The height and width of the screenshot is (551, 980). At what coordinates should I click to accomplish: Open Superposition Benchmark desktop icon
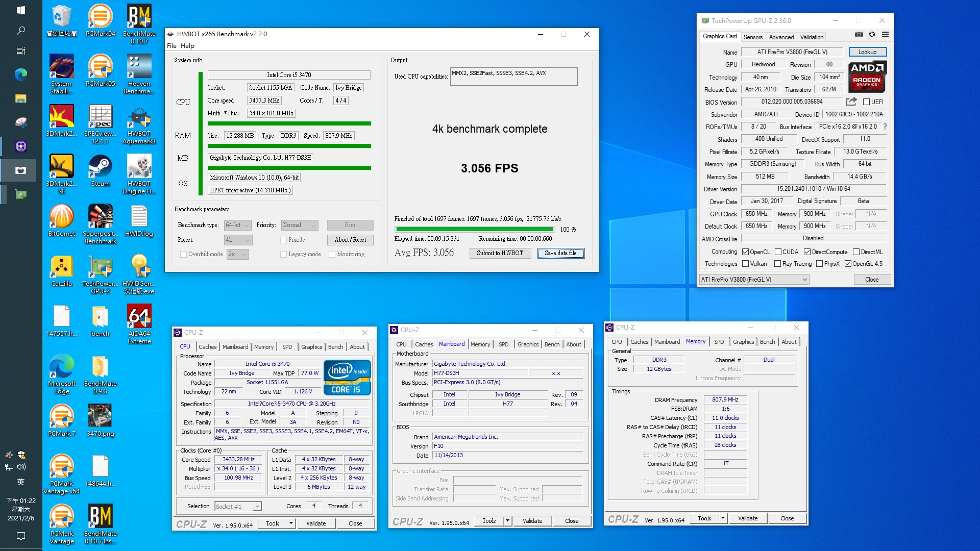(x=100, y=224)
